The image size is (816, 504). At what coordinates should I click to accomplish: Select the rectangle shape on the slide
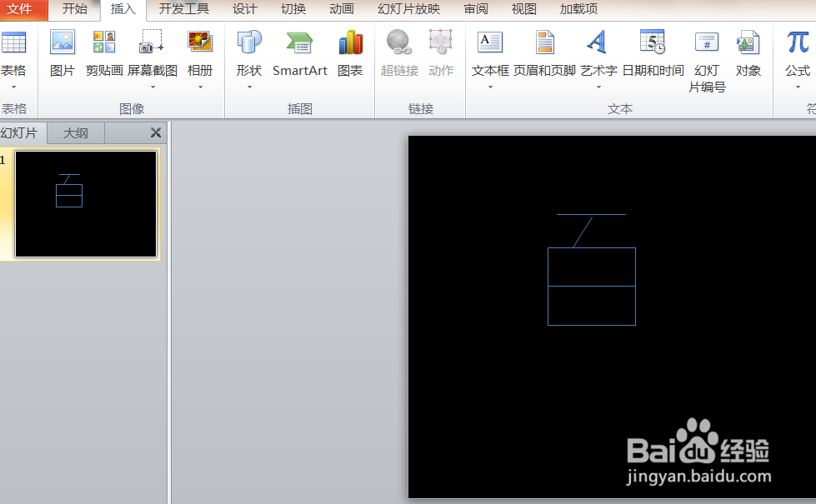pyautogui.click(x=592, y=287)
